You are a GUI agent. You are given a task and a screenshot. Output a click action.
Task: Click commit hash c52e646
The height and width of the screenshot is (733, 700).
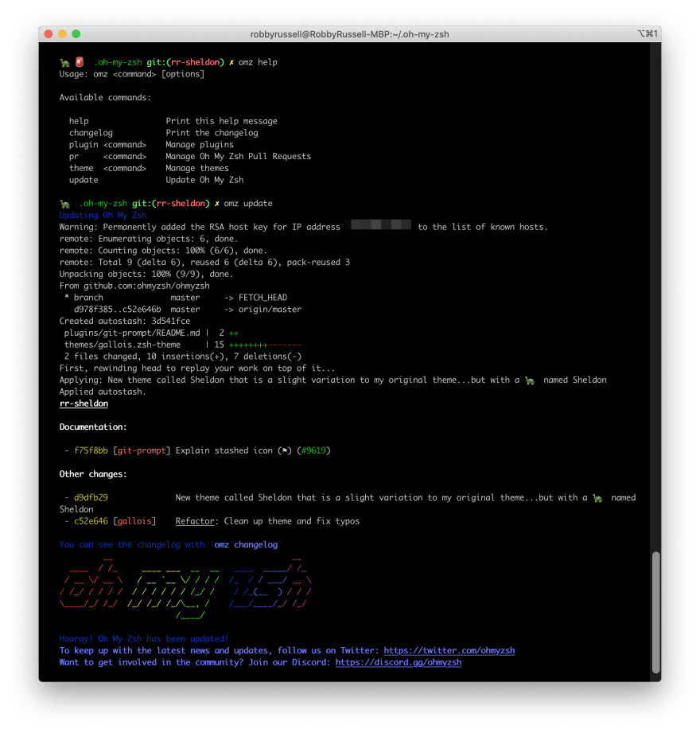(x=91, y=521)
